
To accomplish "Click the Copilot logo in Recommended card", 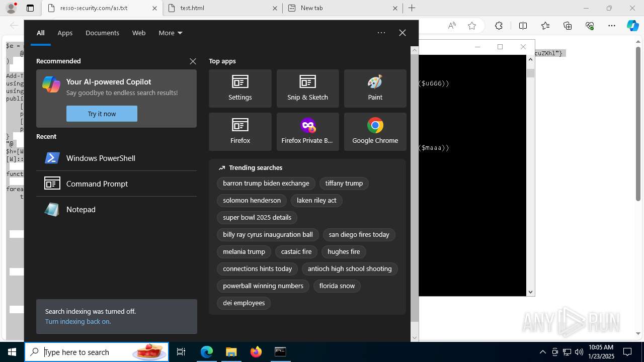I will 51,84.
